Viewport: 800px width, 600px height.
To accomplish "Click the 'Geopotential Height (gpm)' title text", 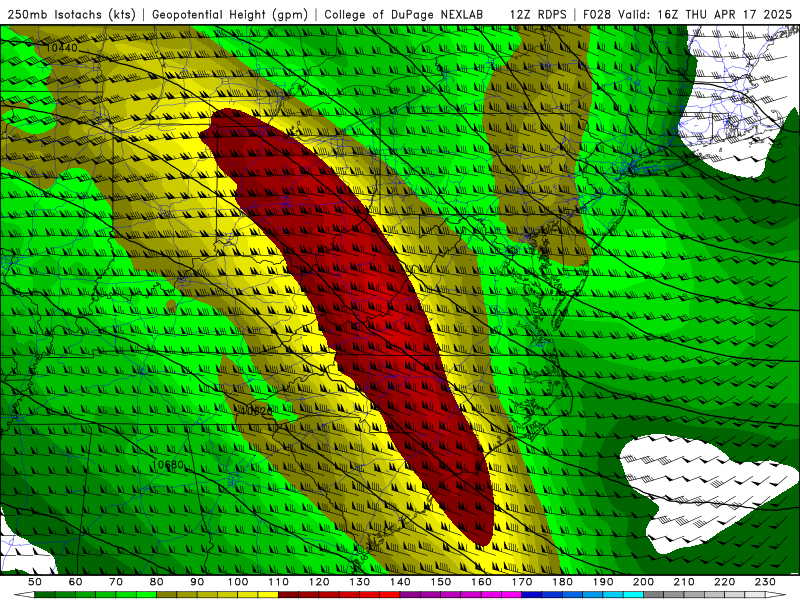I will tap(230, 14).
